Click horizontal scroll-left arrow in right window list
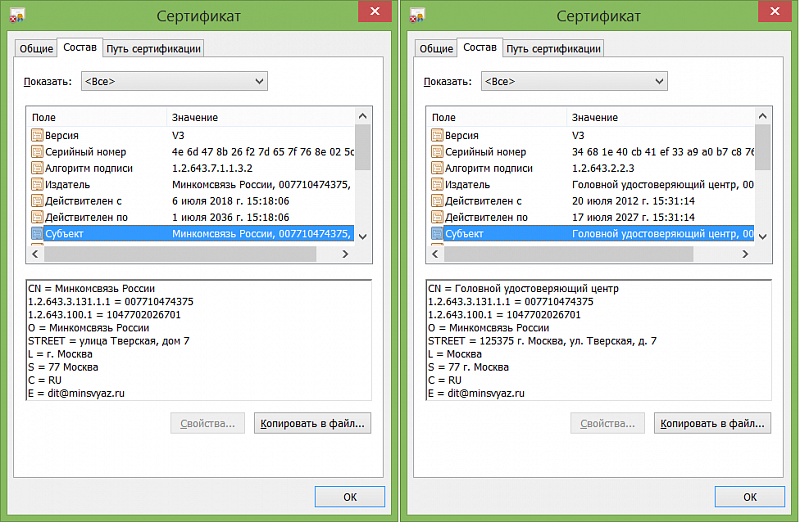This screenshot has width=800, height=522. pyautogui.click(x=435, y=254)
